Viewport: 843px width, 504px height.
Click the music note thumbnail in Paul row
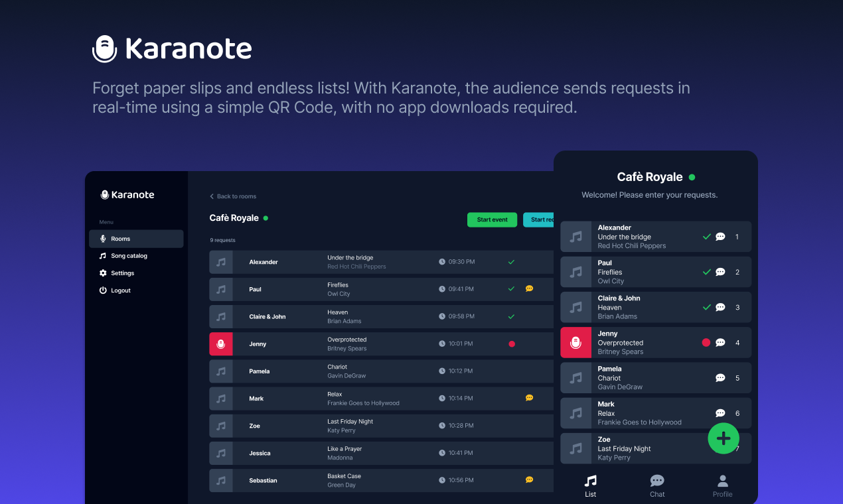tap(221, 289)
